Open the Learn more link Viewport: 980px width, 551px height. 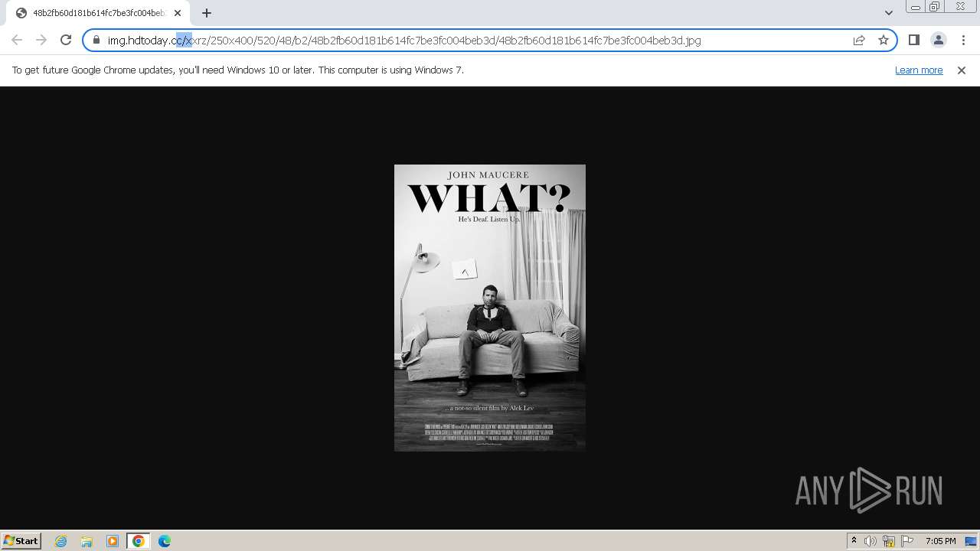[x=919, y=70]
